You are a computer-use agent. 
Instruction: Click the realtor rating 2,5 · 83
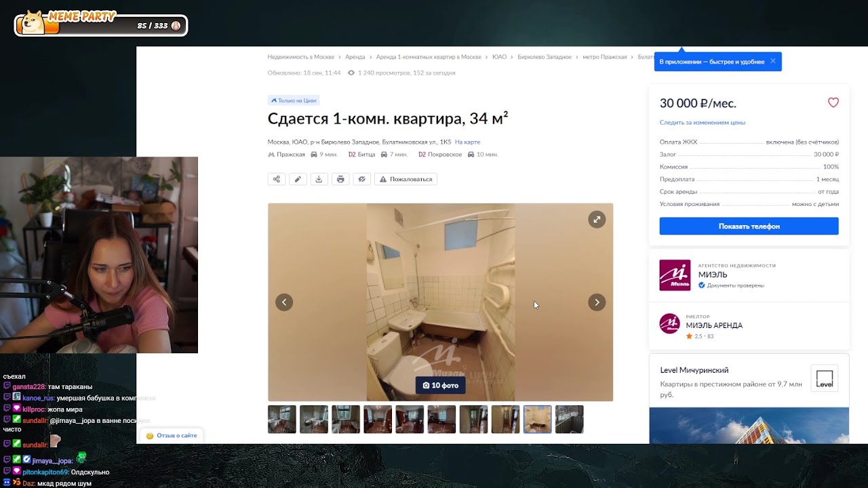point(700,336)
